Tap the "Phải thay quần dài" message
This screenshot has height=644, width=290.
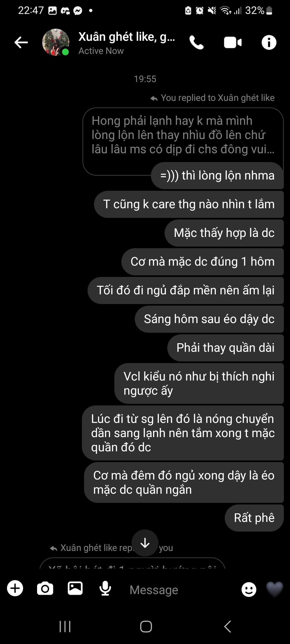pos(226,348)
